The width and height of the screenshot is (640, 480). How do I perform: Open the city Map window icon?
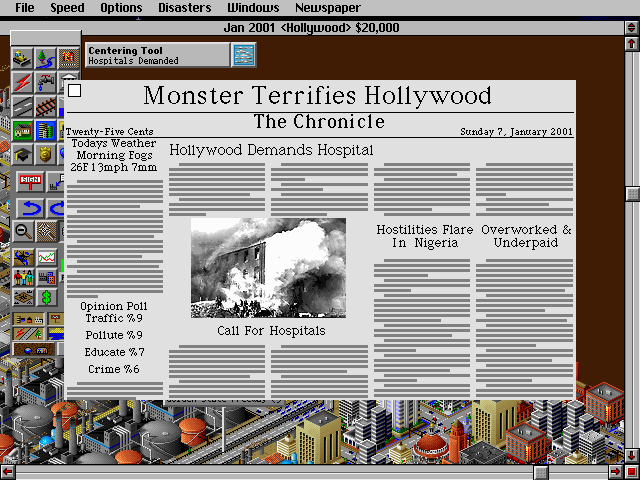[x=23, y=258]
